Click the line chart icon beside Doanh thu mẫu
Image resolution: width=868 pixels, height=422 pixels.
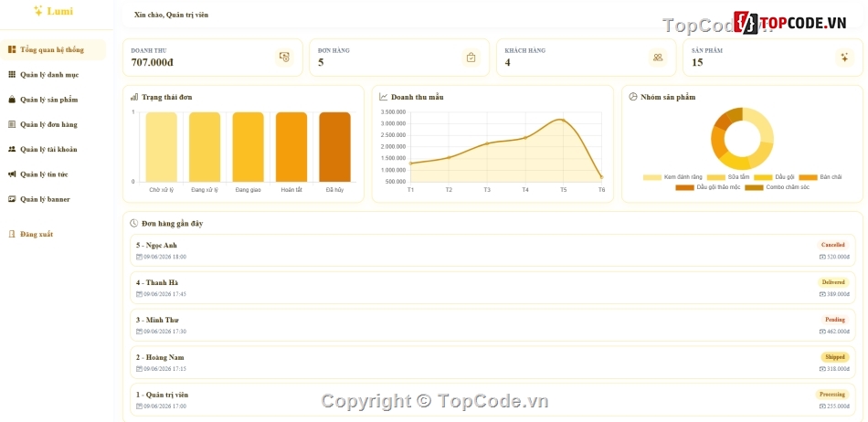pyautogui.click(x=384, y=97)
